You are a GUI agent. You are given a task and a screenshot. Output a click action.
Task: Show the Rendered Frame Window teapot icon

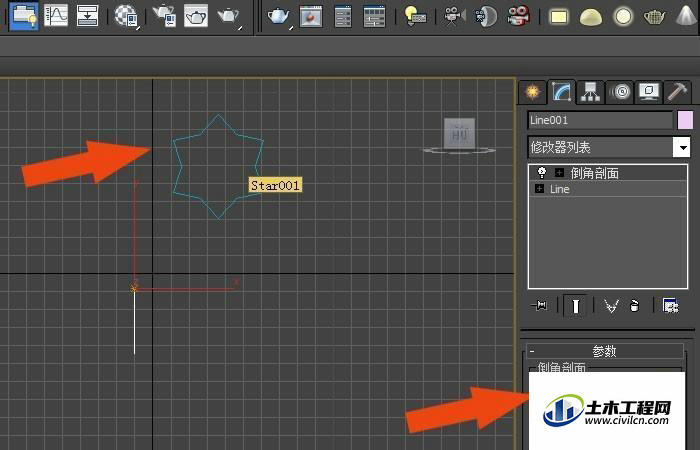(x=196, y=16)
